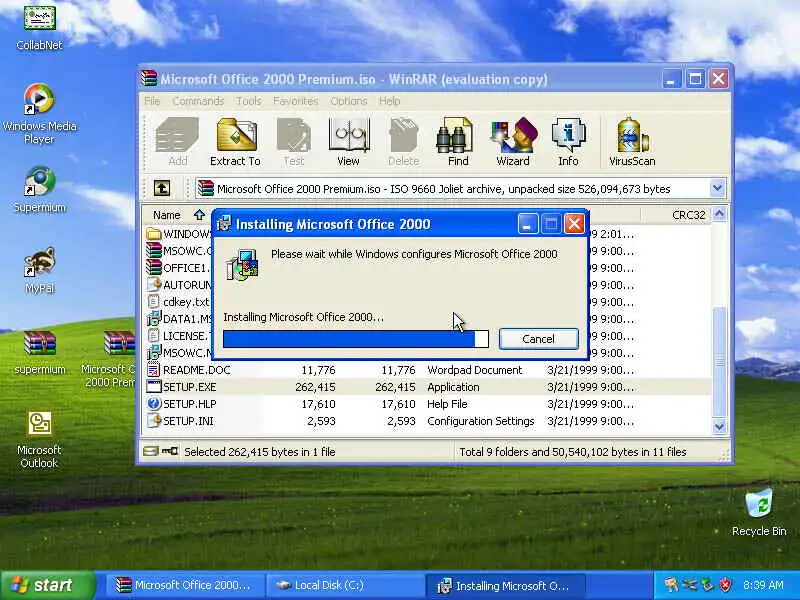
Task: Select the Recycle Bin icon
Action: pyautogui.click(x=759, y=513)
